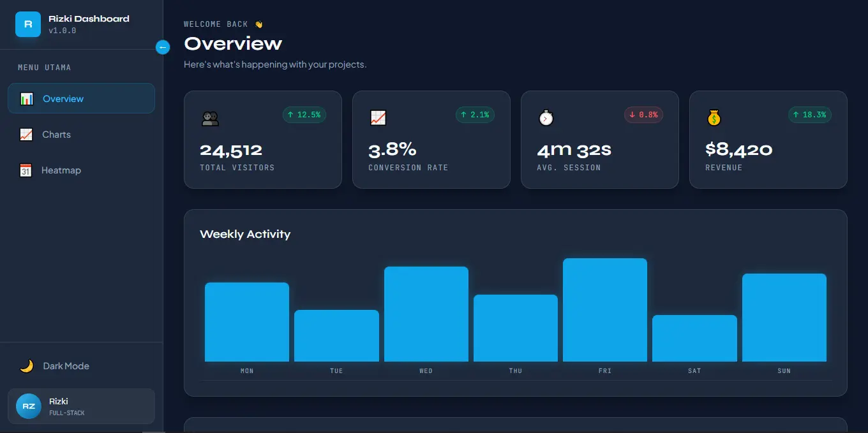Click the $8,420 revenue value
The height and width of the screenshot is (433, 868).
coord(738,150)
